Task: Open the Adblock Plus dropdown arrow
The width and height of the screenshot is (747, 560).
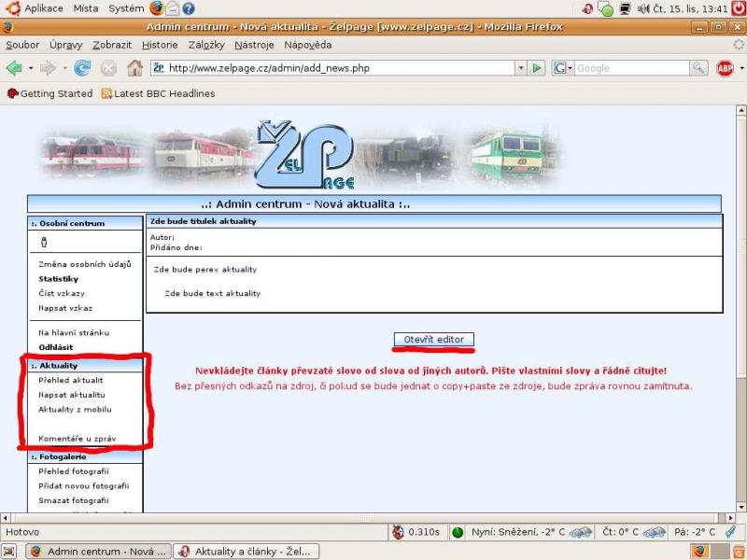Action: click(740, 68)
